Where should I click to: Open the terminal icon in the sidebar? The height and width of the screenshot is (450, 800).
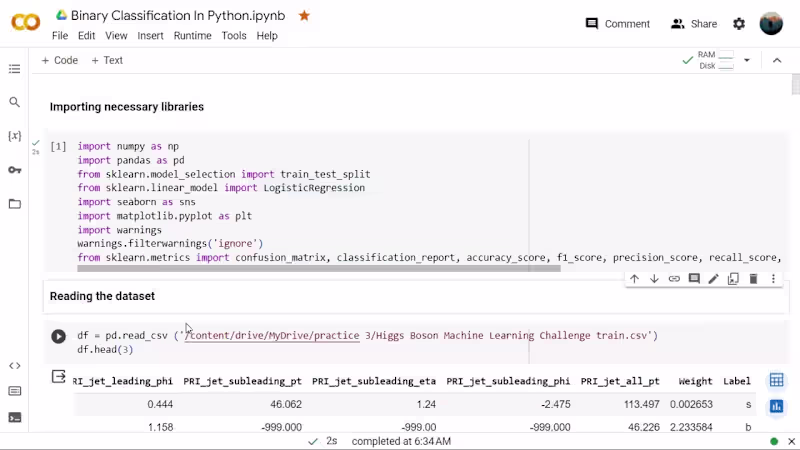click(14, 417)
